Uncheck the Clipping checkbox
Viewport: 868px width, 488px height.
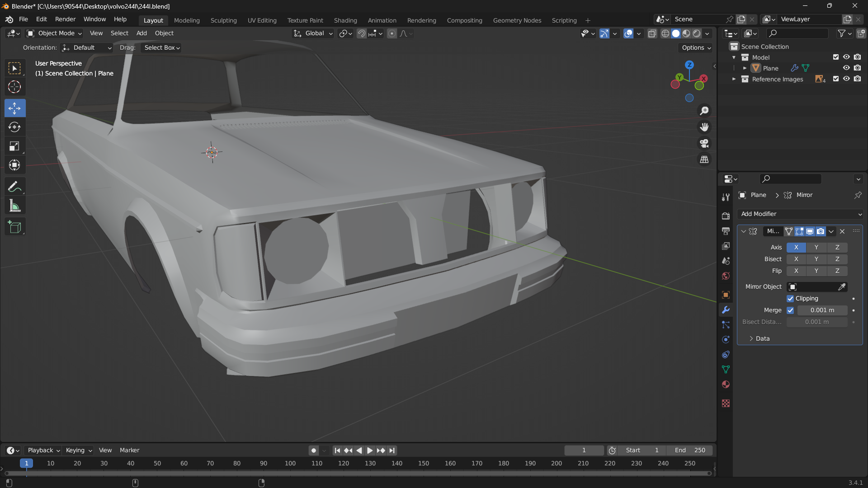click(x=790, y=299)
